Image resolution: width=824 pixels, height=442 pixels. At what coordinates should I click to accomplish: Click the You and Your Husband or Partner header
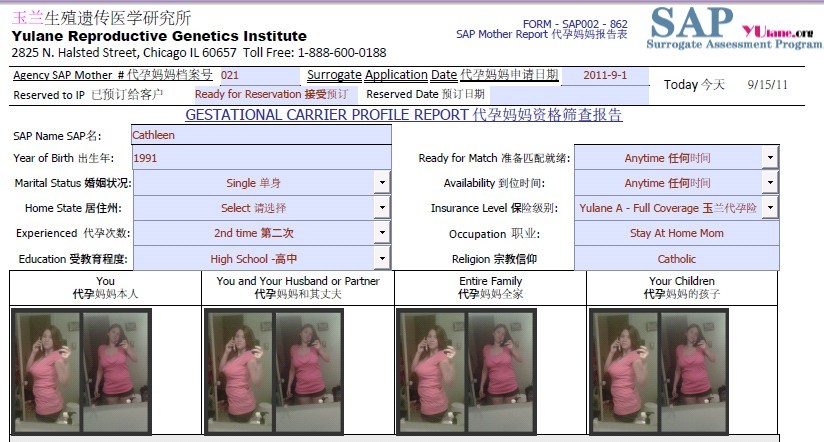click(x=297, y=287)
